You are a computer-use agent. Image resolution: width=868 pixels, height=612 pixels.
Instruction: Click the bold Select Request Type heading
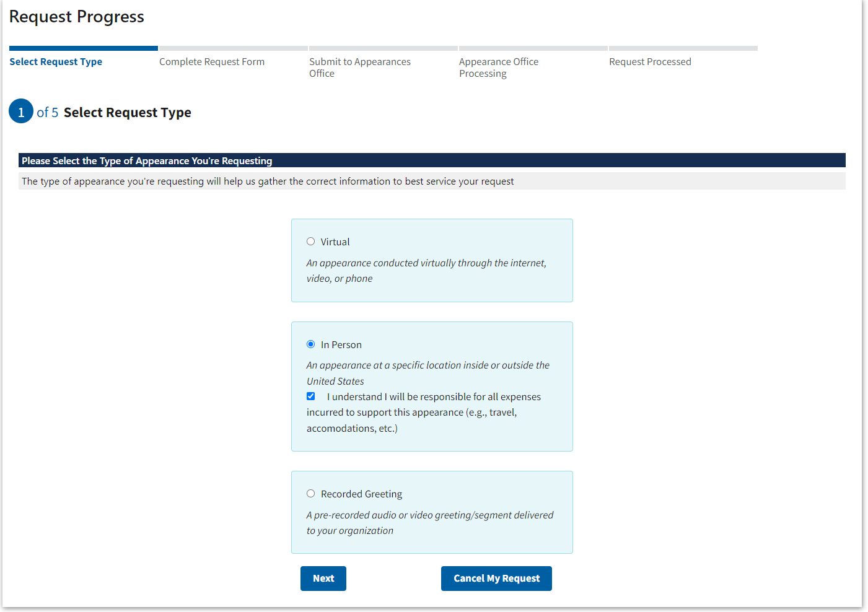[x=127, y=113]
